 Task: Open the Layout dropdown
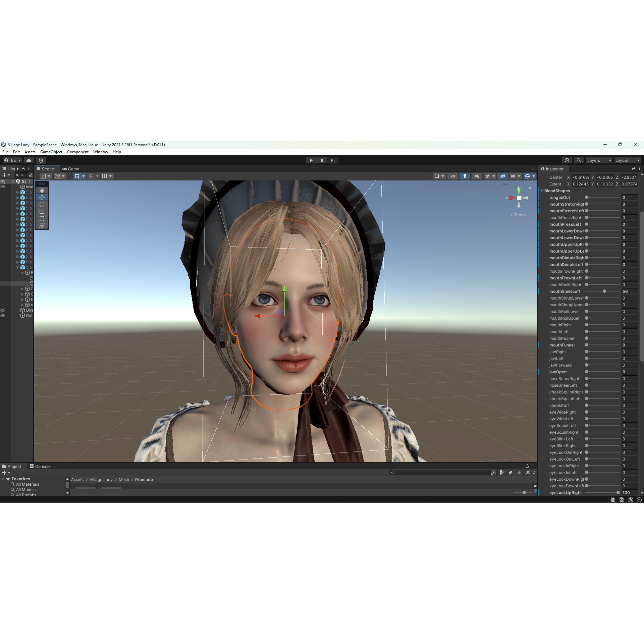pyautogui.click(x=627, y=160)
